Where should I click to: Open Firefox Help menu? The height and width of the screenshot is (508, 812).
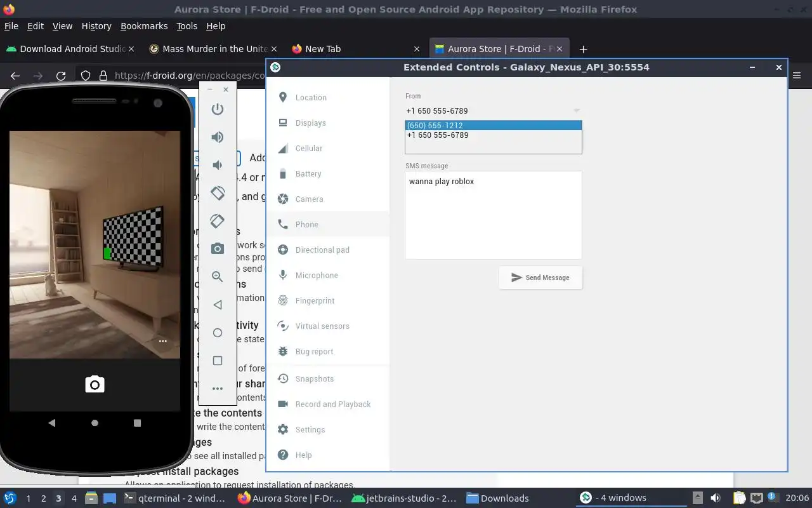pyautogui.click(x=216, y=26)
